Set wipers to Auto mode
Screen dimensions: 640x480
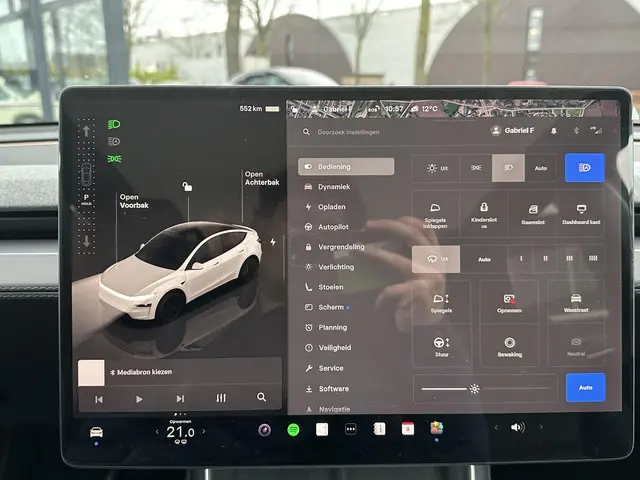pyautogui.click(x=484, y=259)
